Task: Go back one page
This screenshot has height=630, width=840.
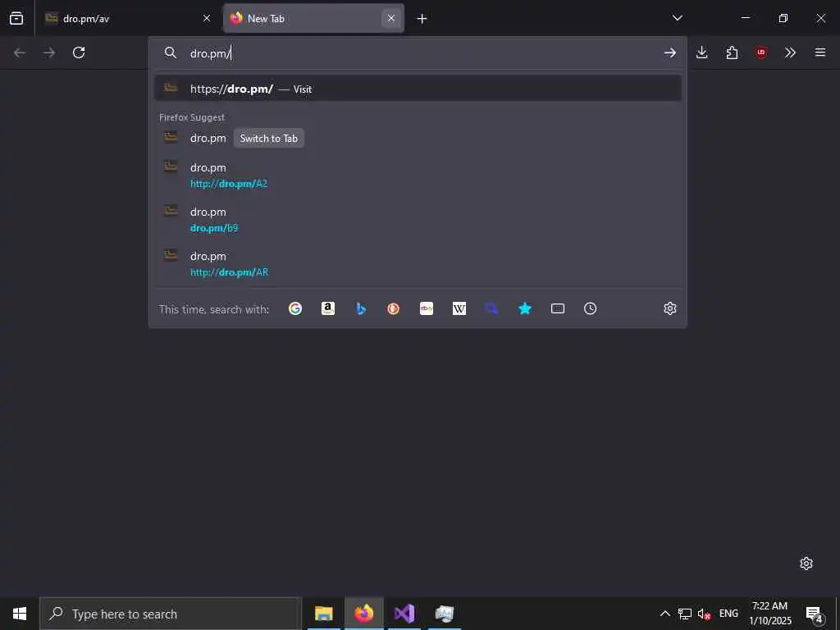Action: coord(20,52)
